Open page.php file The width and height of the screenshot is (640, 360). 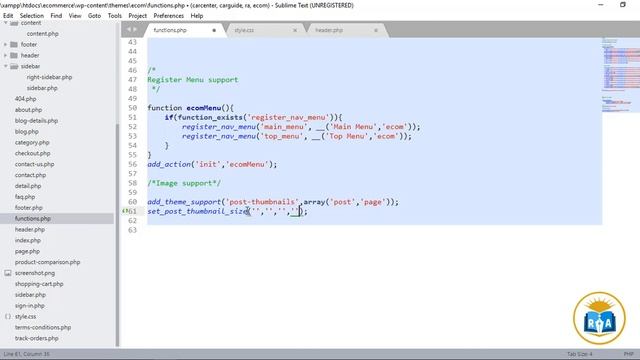[27, 251]
